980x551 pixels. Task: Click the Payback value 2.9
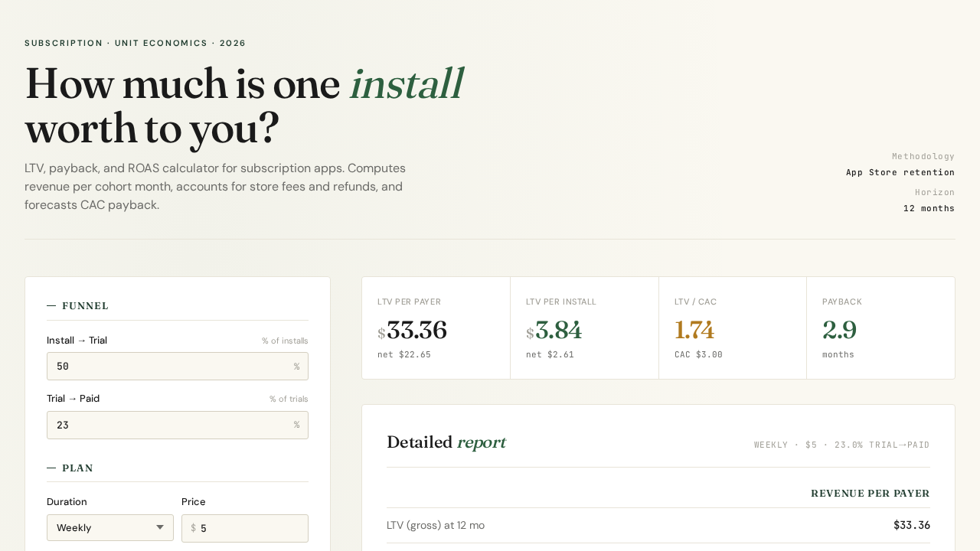(x=839, y=331)
